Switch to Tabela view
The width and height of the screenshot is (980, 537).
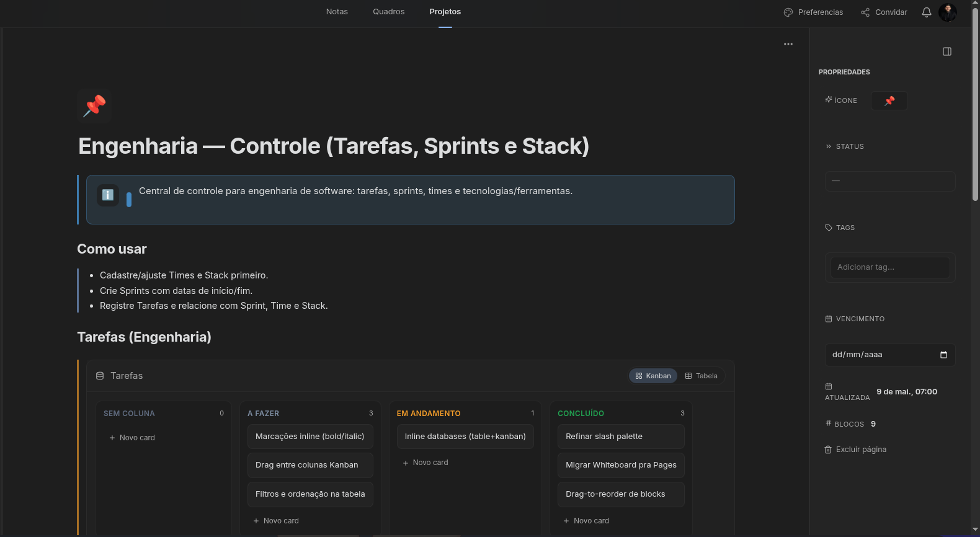(x=701, y=376)
